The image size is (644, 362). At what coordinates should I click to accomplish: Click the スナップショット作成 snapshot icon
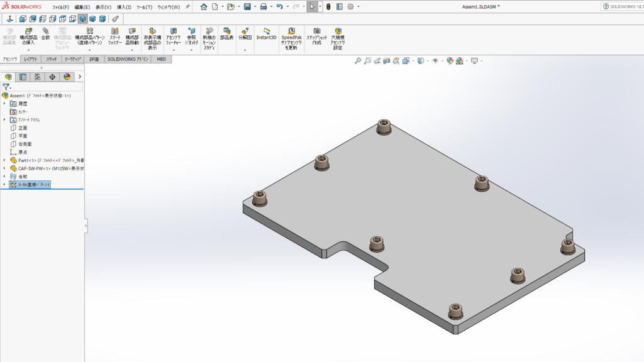pyautogui.click(x=317, y=35)
